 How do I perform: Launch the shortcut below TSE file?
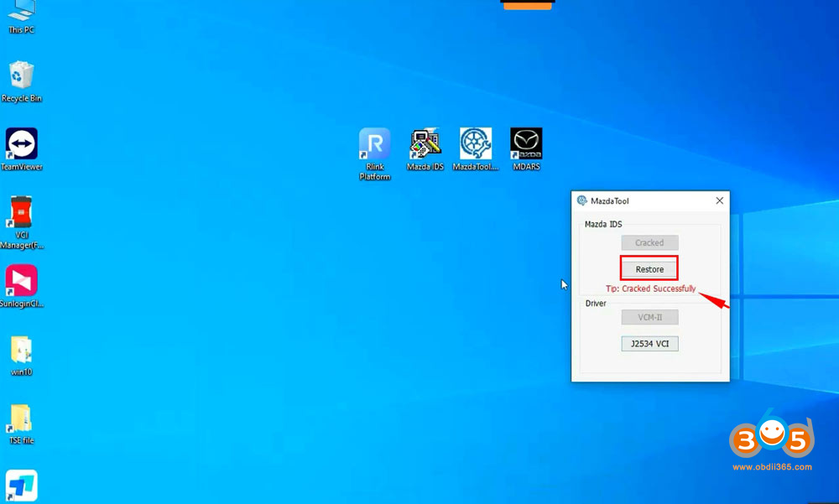[22, 486]
